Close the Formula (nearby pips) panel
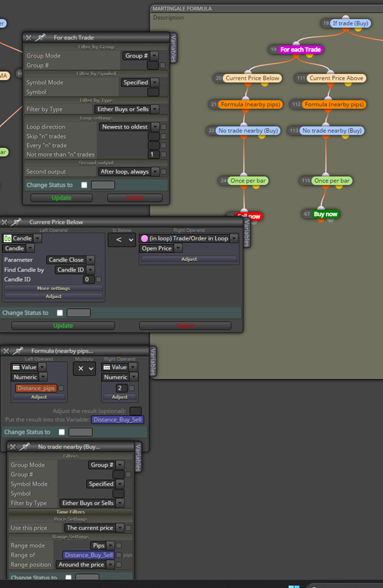 coord(6,351)
